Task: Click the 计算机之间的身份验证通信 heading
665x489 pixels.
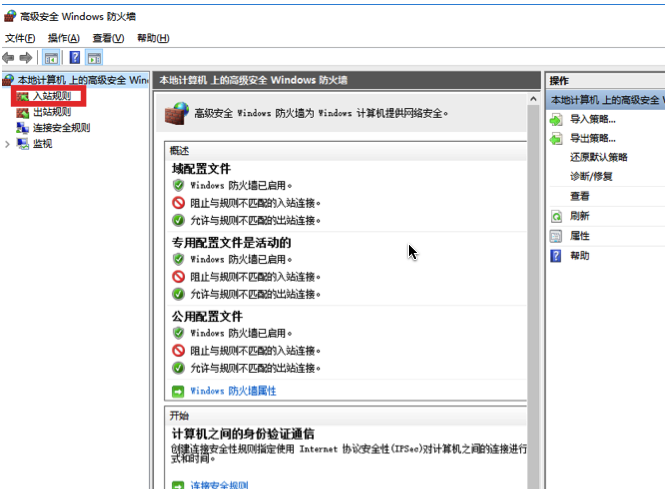Action: (243, 433)
